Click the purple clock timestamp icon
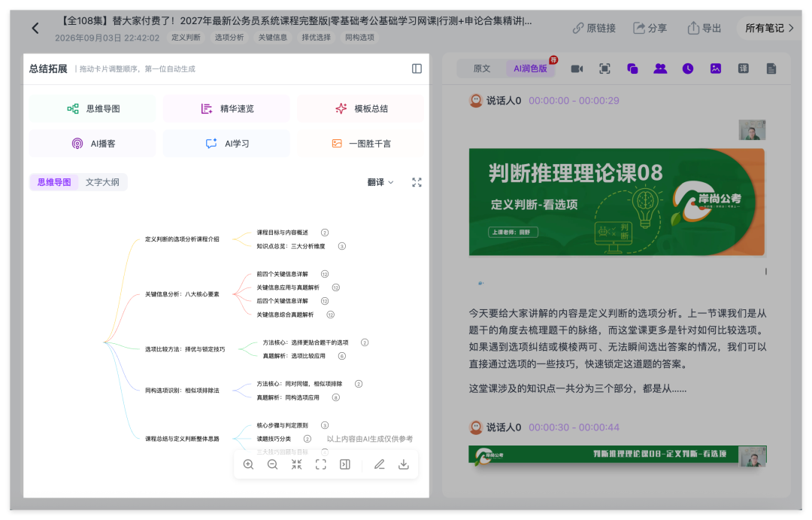812x520 pixels. (x=688, y=69)
